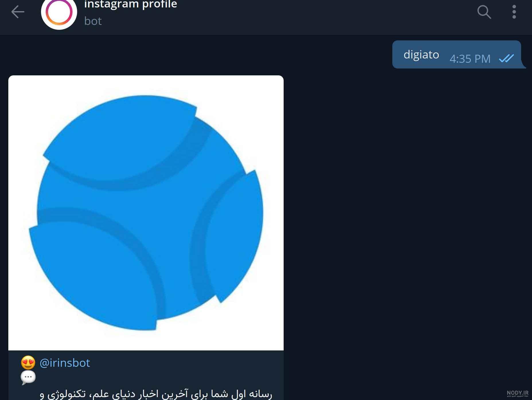
Task: Click the "bot" subtitle under the title
Action: coord(93,21)
